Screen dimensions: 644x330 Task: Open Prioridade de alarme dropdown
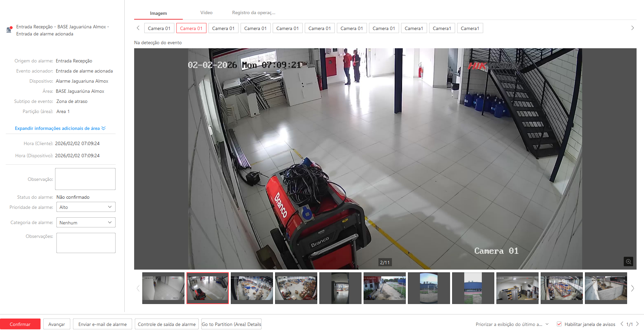[x=86, y=207]
